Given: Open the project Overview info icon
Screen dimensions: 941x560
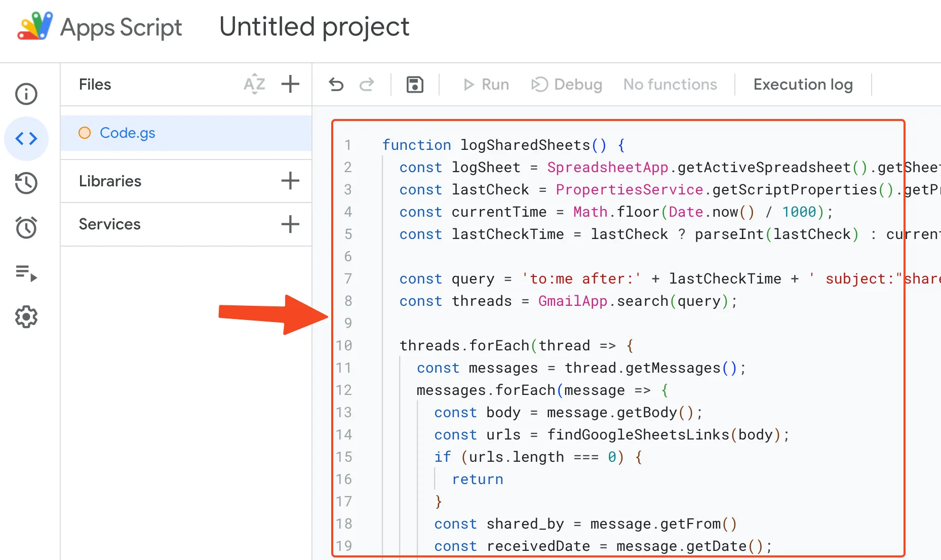Looking at the screenshot, I should point(26,94).
